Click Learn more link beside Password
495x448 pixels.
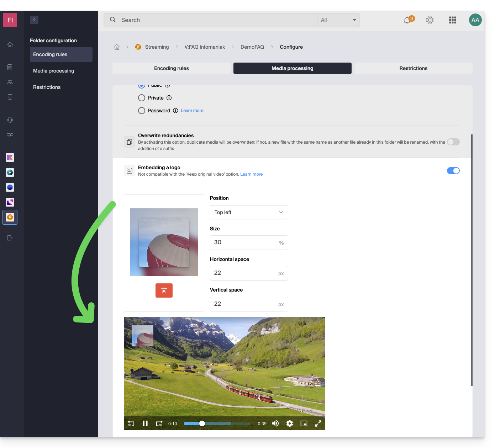point(192,111)
